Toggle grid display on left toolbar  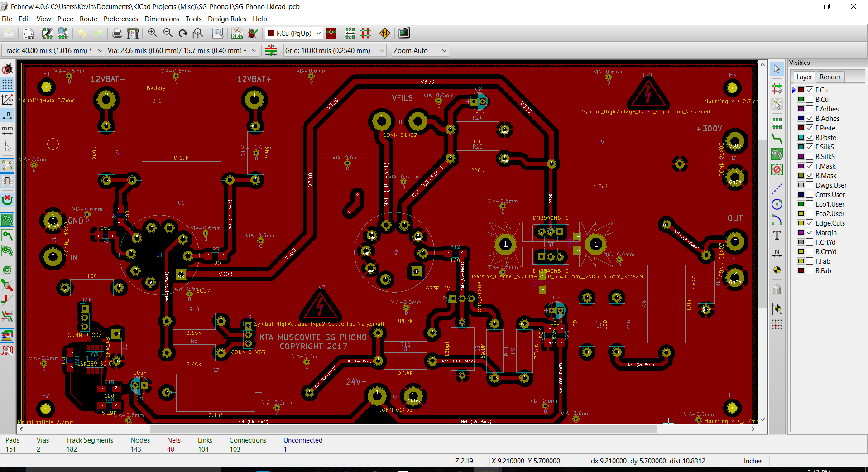click(x=7, y=84)
